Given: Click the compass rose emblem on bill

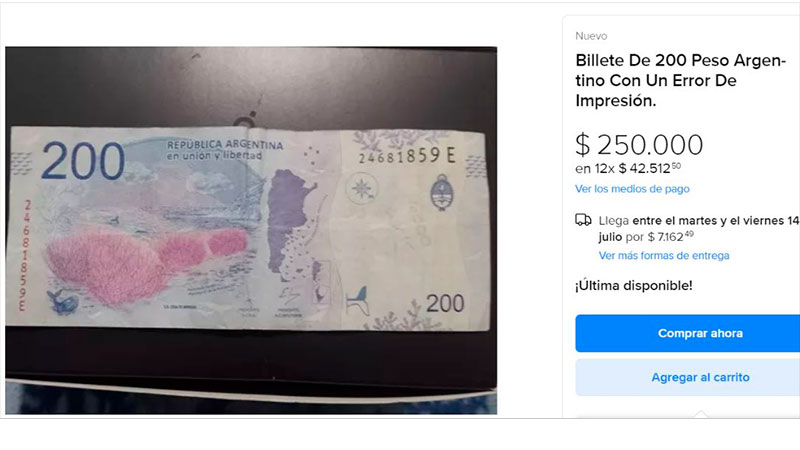Looking at the screenshot, I should point(362,188).
